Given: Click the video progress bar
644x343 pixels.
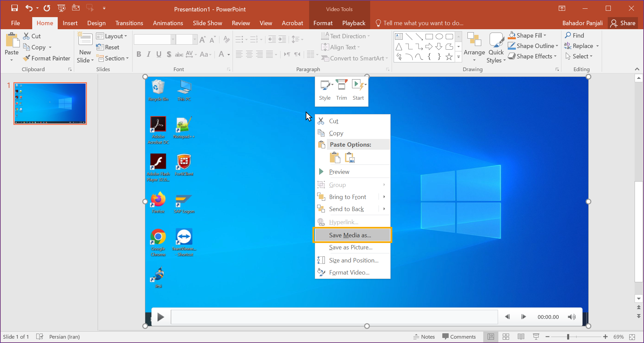Looking at the screenshot, I should pos(334,317).
